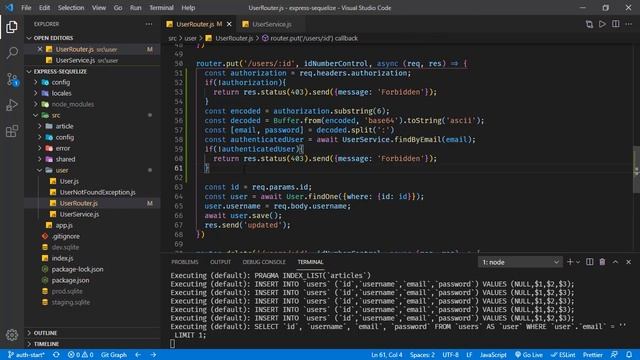Click the feedback icon in status bar

coord(614,355)
